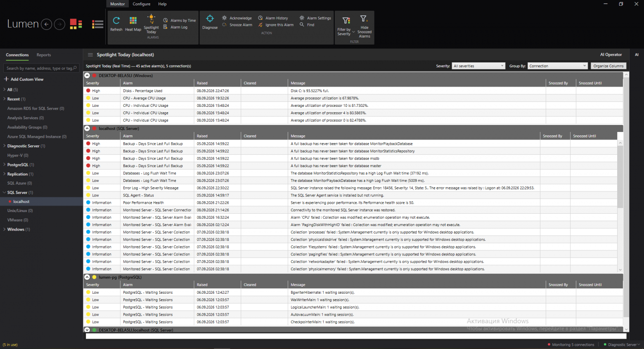Select the SQL Agent - Status alarm
Image resolution: width=644 pixels, height=349 pixels.
coord(350,196)
